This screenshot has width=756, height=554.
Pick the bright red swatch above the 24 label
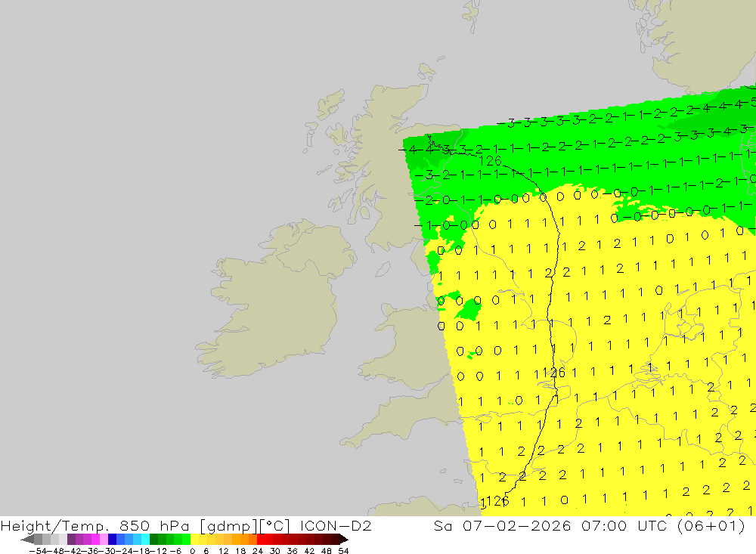coord(261,540)
